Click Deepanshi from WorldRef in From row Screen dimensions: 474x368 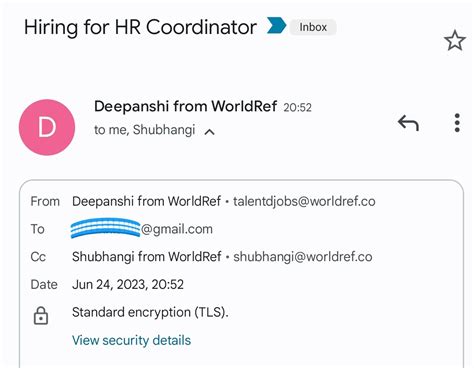click(146, 201)
